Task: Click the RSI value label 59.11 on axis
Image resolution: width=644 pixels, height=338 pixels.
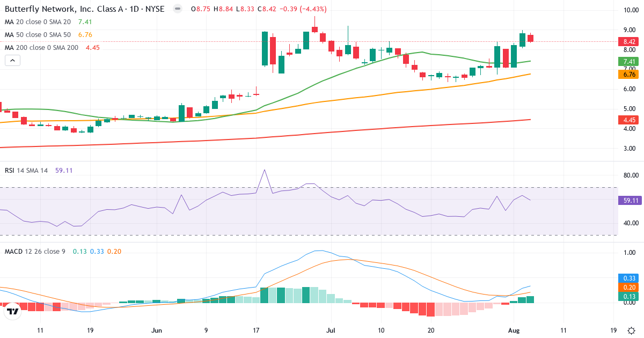Action: tap(629, 200)
